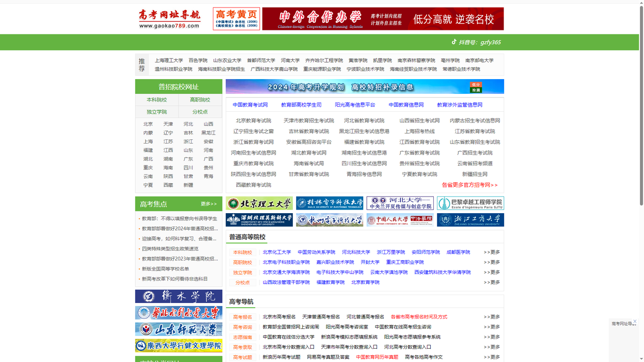Click the 高考试题 category label
The width and height of the screenshot is (644, 362).
tap(242, 357)
